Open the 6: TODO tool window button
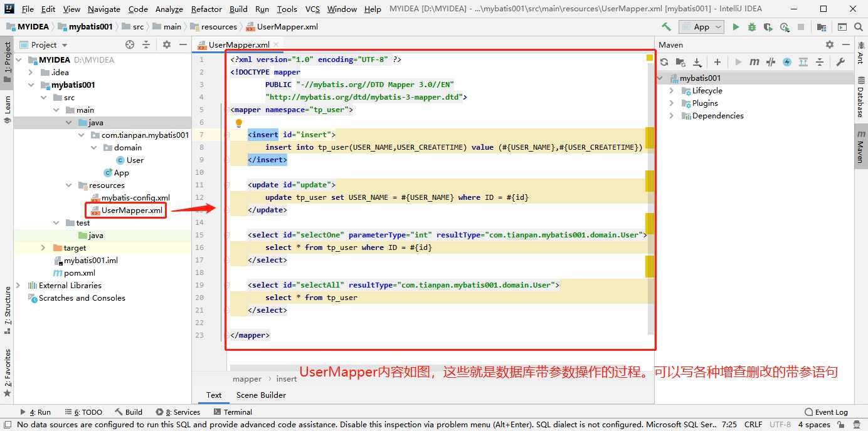Image resolution: width=868 pixels, height=431 pixels. (x=83, y=412)
